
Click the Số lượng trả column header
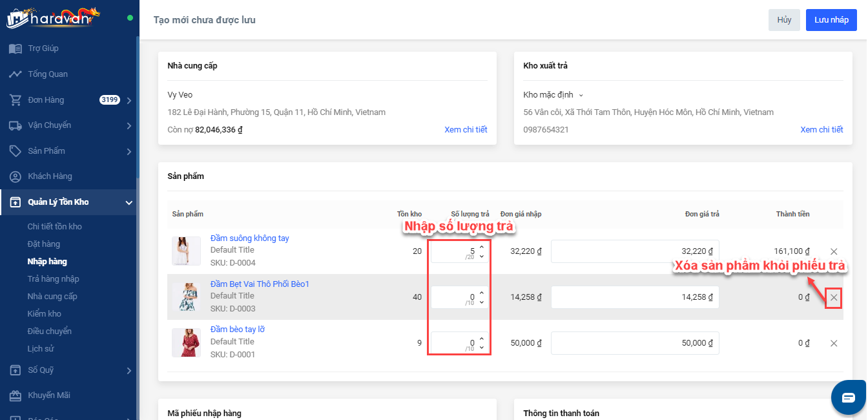pos(470,214)
